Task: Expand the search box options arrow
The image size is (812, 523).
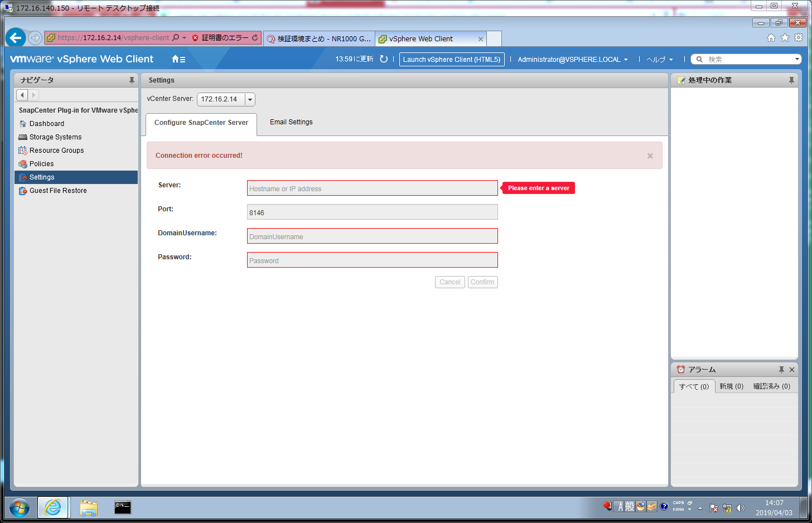Action: tap(797, 59)
